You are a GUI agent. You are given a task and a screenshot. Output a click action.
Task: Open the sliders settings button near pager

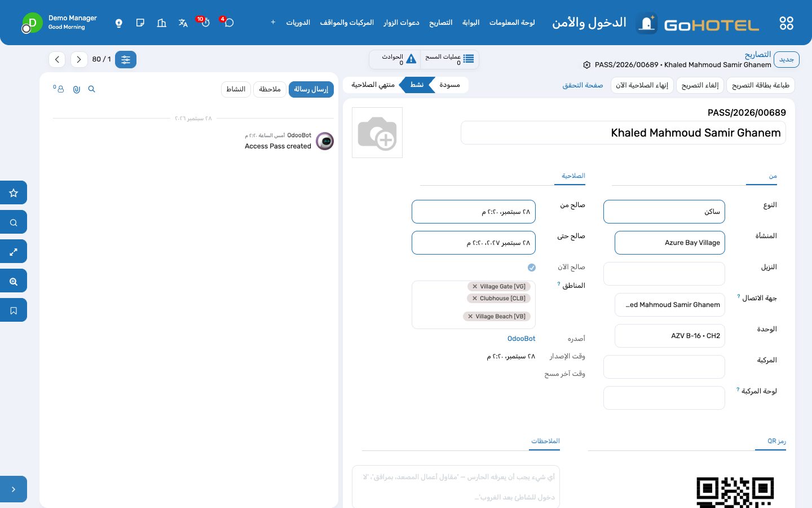coord(126,59)
